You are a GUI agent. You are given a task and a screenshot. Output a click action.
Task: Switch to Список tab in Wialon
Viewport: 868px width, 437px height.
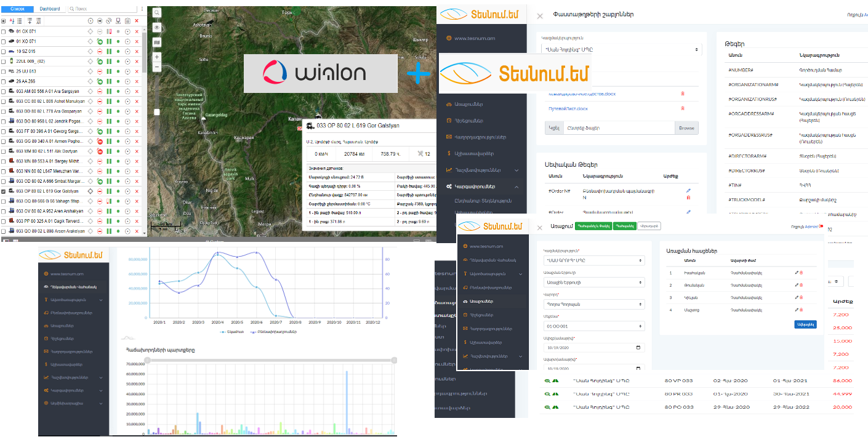pyautogui.click(x=17, y=9)
